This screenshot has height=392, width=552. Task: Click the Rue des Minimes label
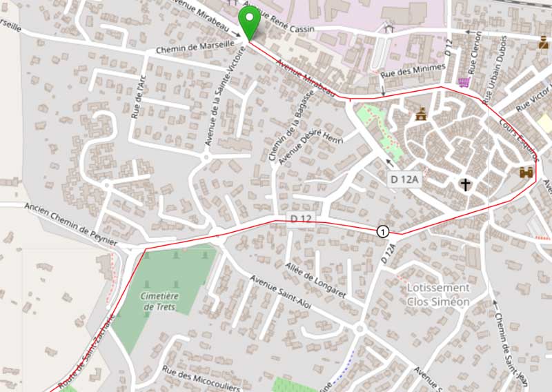click(x=413, y=71)
